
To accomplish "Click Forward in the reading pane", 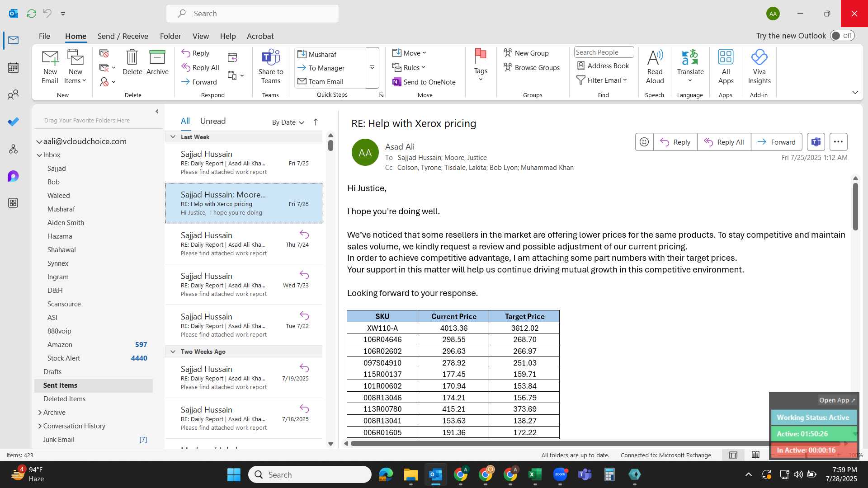I will pos(777,142).
